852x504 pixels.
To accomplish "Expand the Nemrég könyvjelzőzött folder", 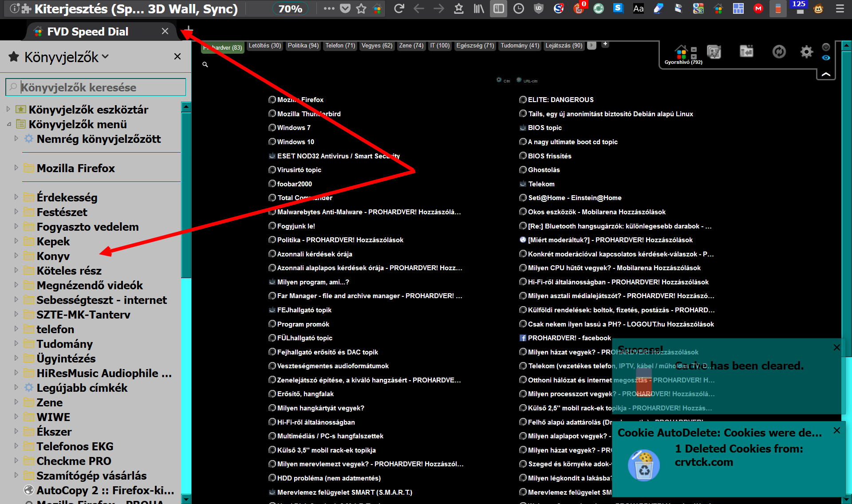I will (x=16, y=138).
